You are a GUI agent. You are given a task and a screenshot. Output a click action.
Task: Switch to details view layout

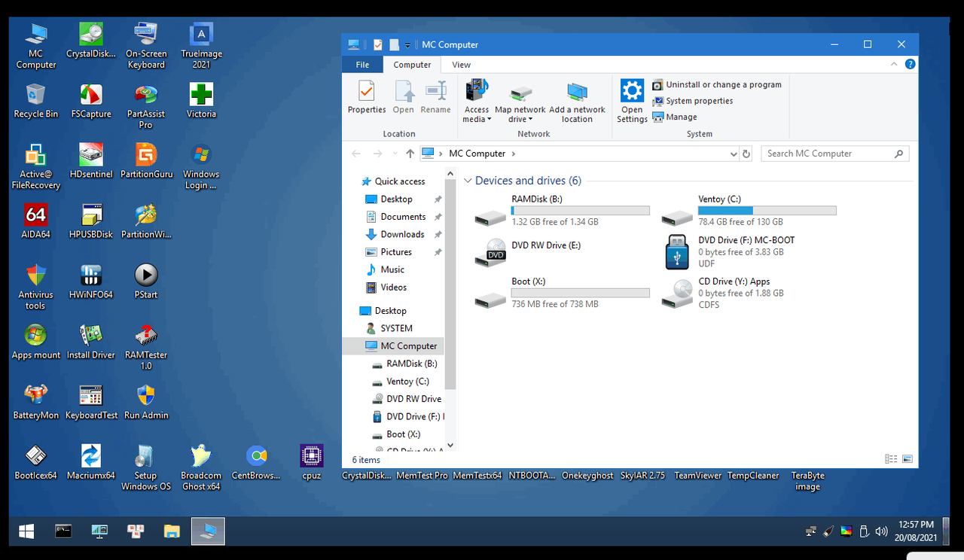point(891,459)
